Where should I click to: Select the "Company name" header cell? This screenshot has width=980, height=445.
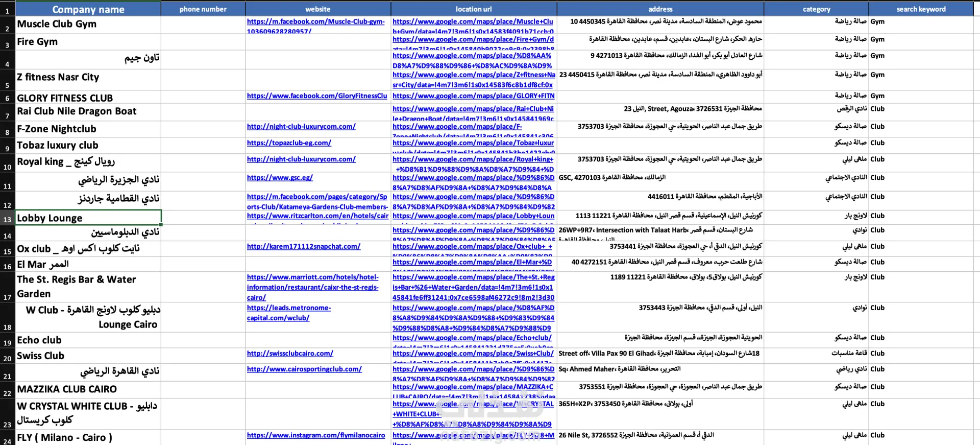88,9
